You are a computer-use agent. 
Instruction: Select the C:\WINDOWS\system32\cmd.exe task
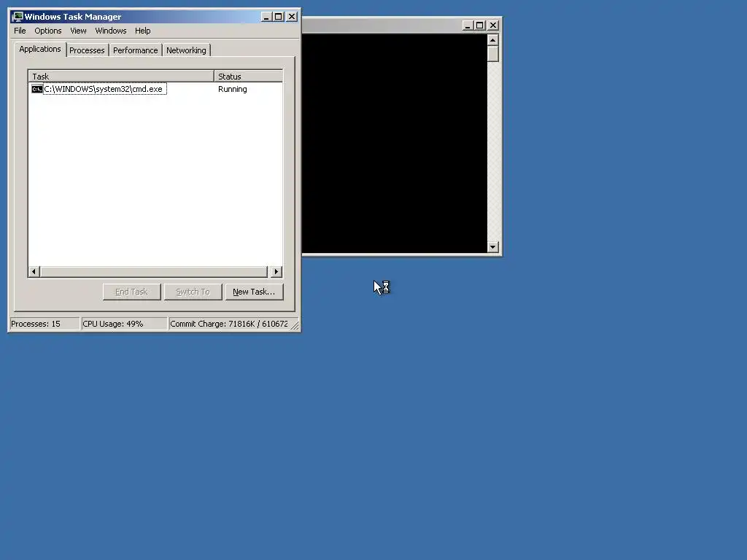[x=105, y=89]
